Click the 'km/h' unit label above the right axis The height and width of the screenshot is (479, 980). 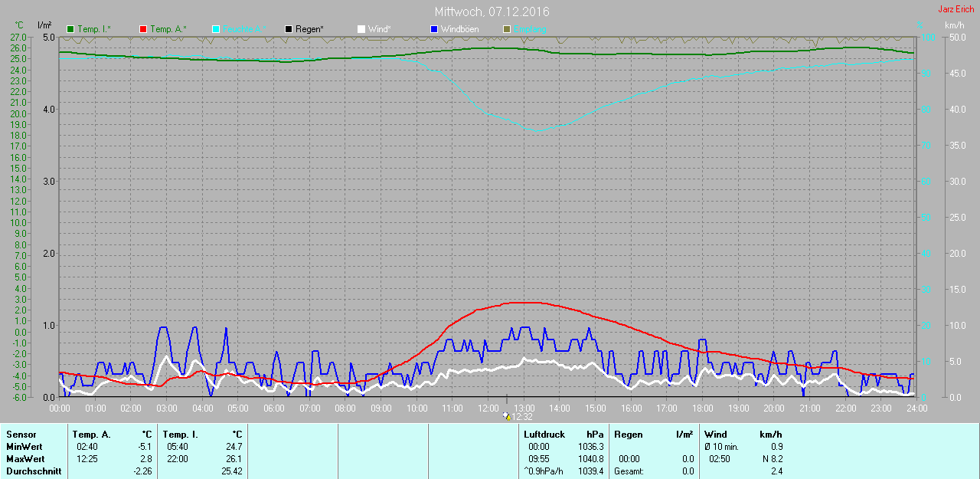point(955,25)
